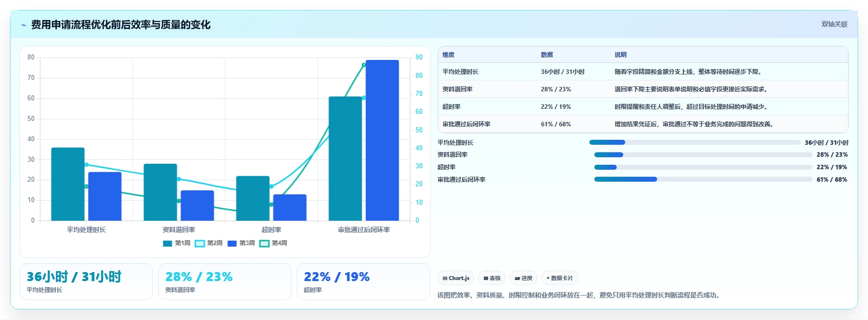Click the teal 第1周 bar for 超时率
The width and height of the screenshot is (868, 320).
point(253,198)
